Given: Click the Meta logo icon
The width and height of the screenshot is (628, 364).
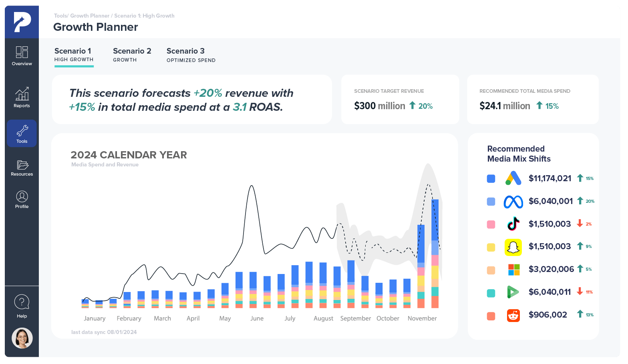Looking at the screenshot, I should click(x=513, y=202).
